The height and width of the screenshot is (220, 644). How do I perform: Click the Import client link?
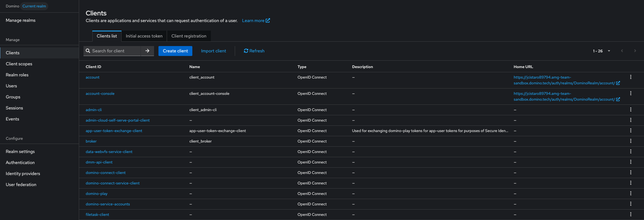(213, 51)
